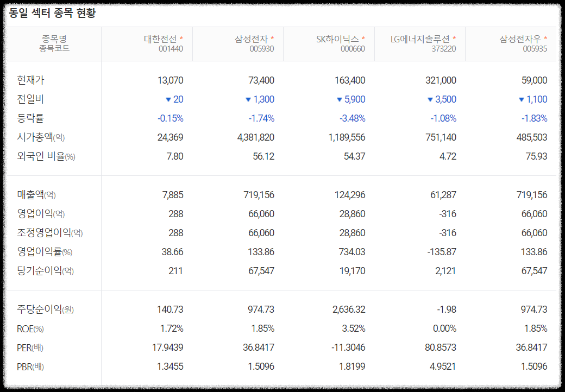Click current price 163,400
Viewport: 565px width, 392px height.
350,80
